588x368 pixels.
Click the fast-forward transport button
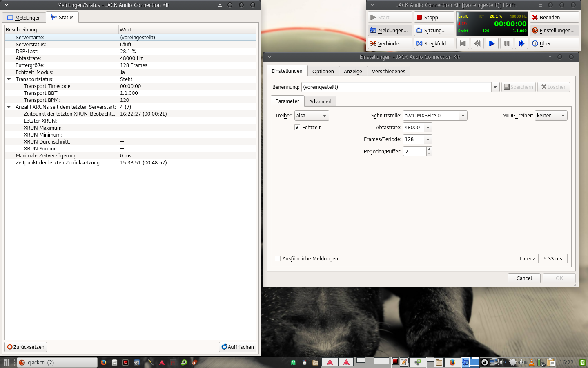pos(521,43)
